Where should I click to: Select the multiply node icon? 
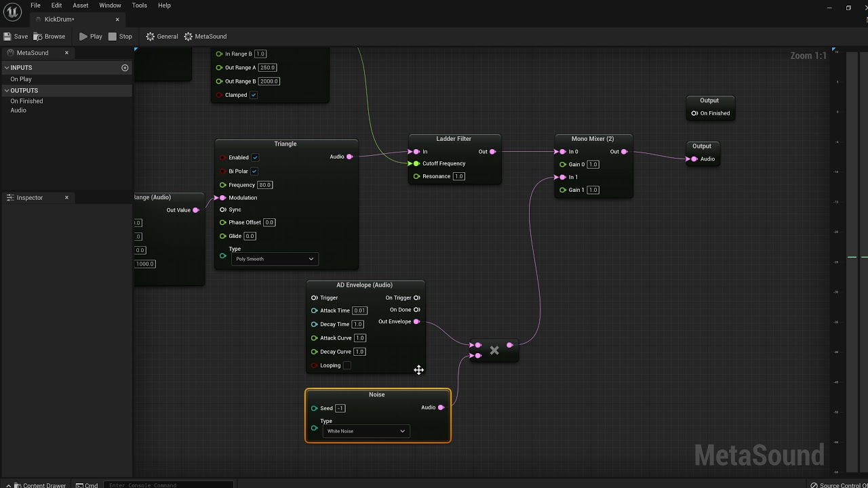(x=494, y=350)
